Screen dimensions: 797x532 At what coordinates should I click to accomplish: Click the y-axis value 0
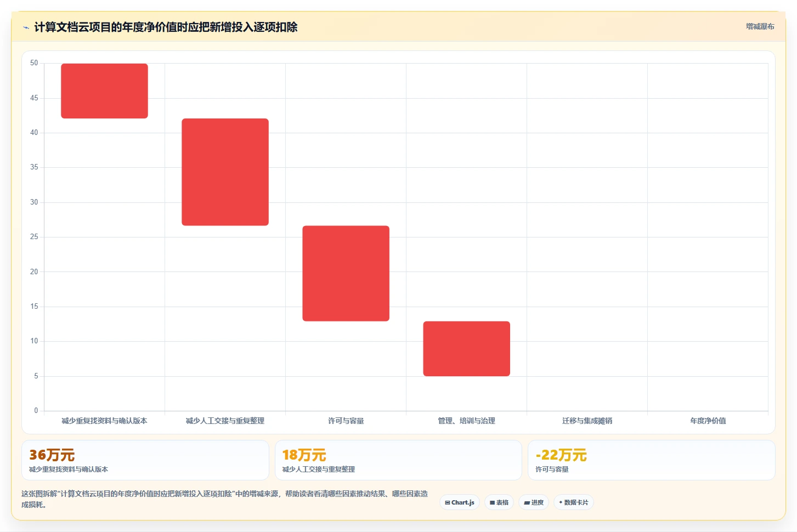[x=36, y=411]
